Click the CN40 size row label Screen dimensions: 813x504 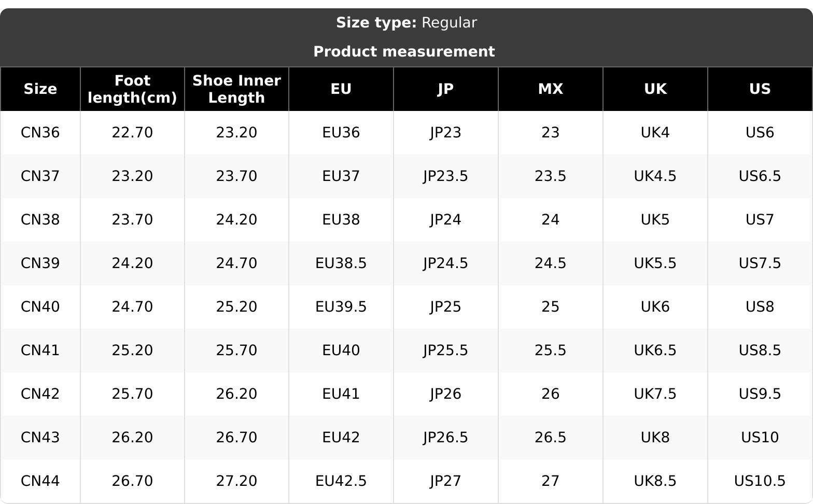(40, 307)
